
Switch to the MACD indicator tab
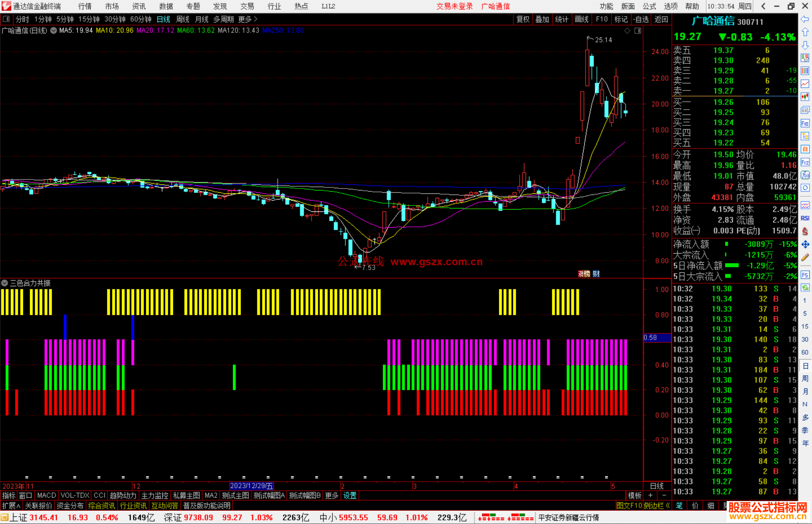tap(46, 495)
